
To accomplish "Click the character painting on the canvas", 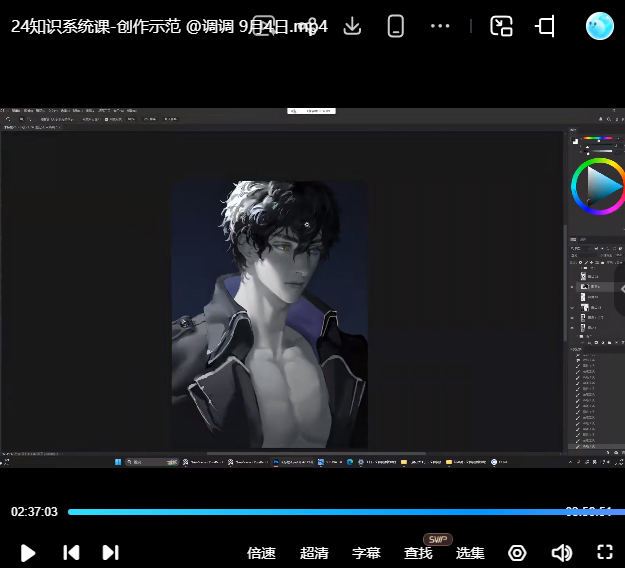I will (x=270, y=314).
